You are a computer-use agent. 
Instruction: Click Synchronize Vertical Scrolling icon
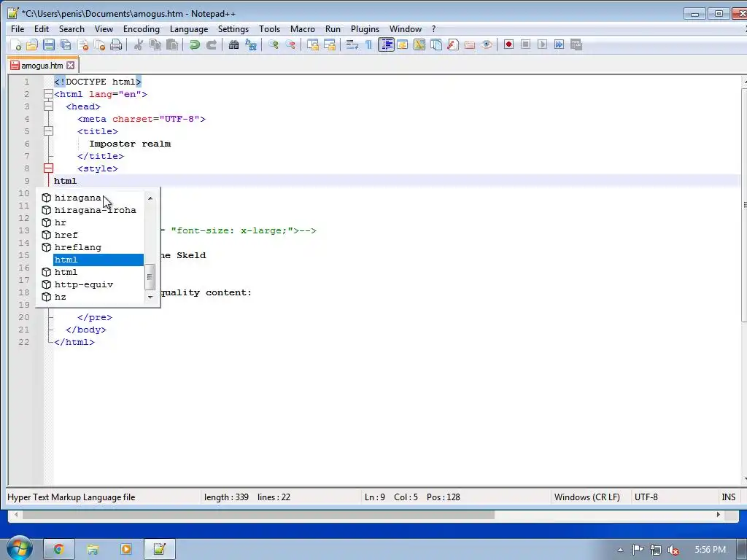[x=313, y=44]
